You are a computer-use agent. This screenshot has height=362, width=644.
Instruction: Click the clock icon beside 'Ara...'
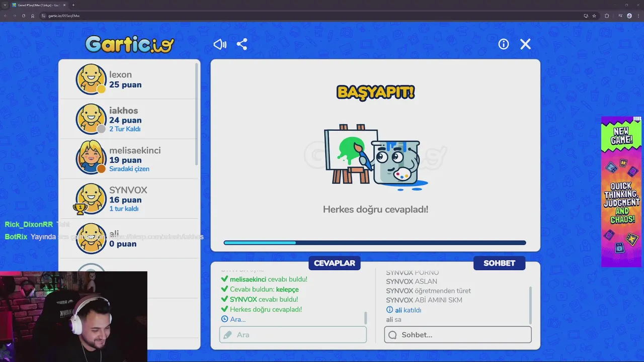224,319
